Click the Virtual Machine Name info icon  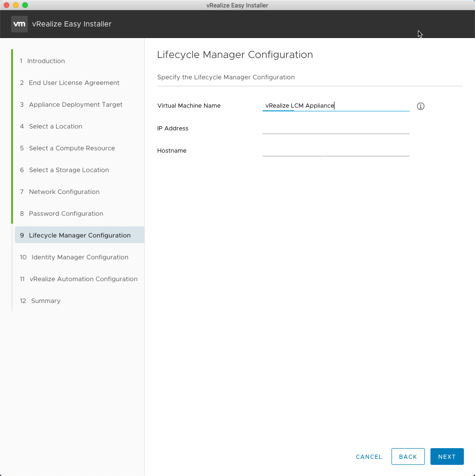tap(421, 106)
